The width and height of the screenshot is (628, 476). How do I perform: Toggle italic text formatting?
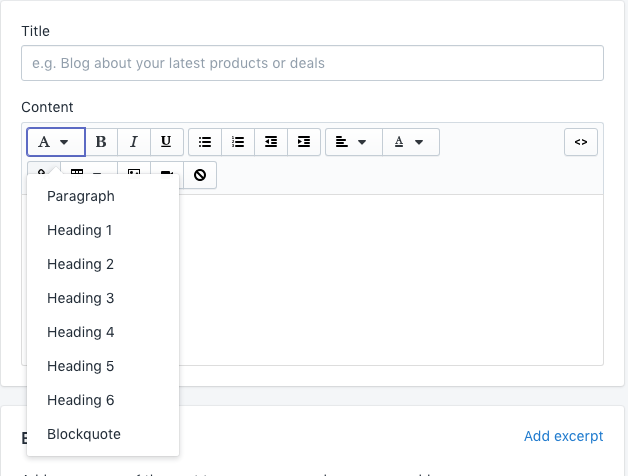pos(133,142)
